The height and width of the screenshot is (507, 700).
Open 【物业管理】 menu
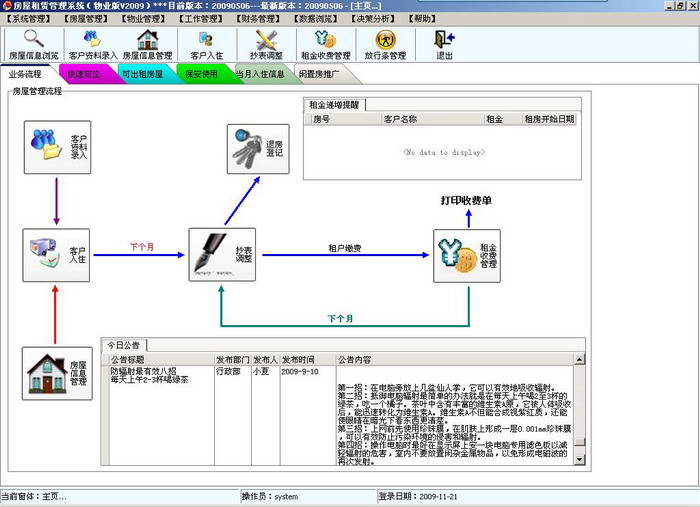click(x=143, y=19)
